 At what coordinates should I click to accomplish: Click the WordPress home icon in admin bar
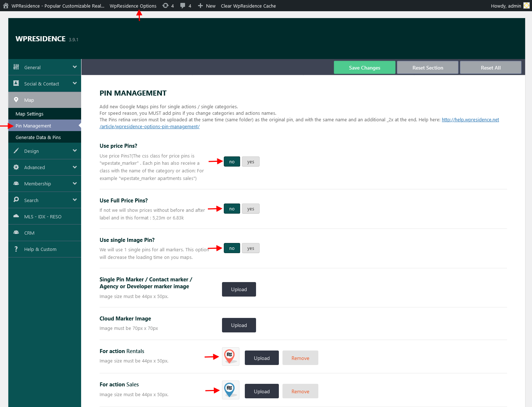5,6
